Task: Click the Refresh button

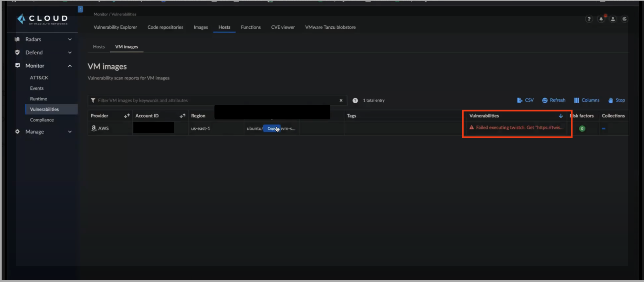Action: tap(554, 100)
